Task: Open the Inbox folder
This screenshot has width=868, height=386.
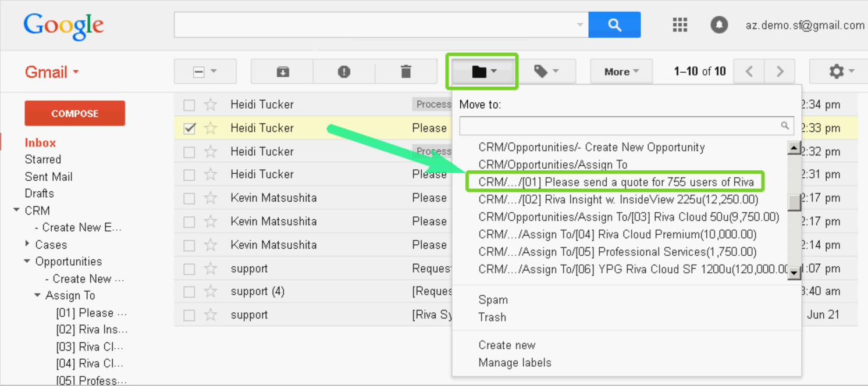Action: 40,142
